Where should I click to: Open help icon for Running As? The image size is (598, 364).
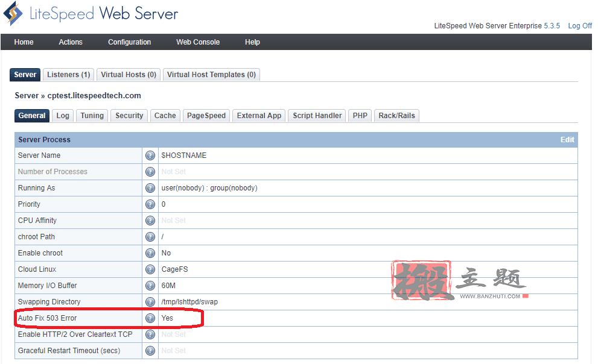click(150, 188)
